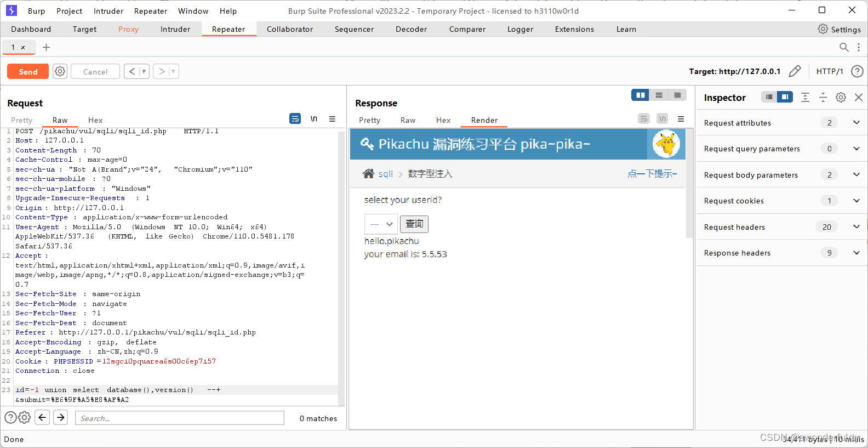Click the 查询 query button
Screen dimensions: 868x448
(414, 224)
